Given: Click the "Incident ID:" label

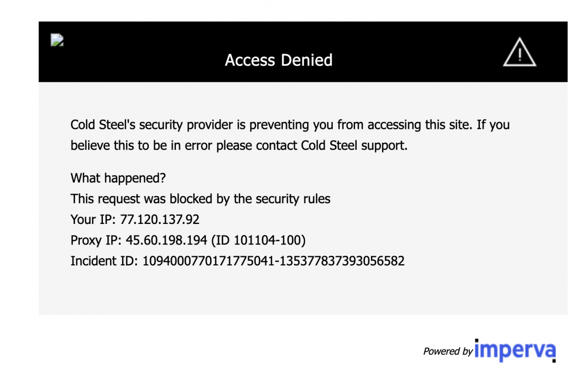Looking at the screenshot, I should coord(104,261).
